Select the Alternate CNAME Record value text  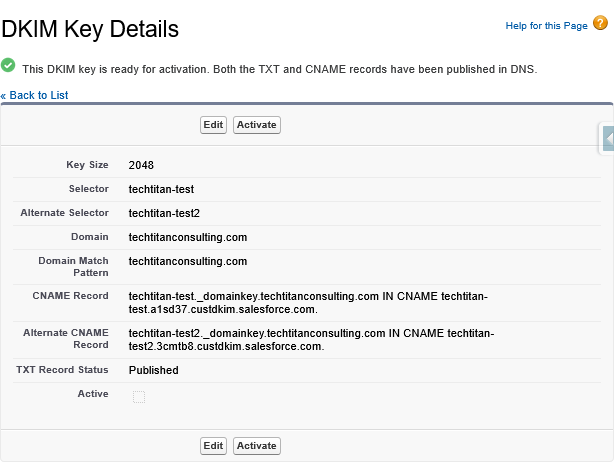coord(311,340)
